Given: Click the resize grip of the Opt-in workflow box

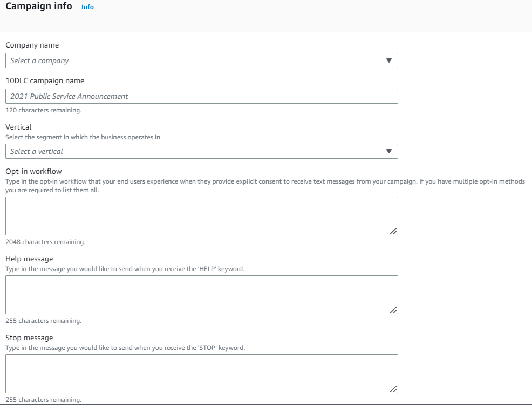Looking at the screenshot, I should [394, 232].
